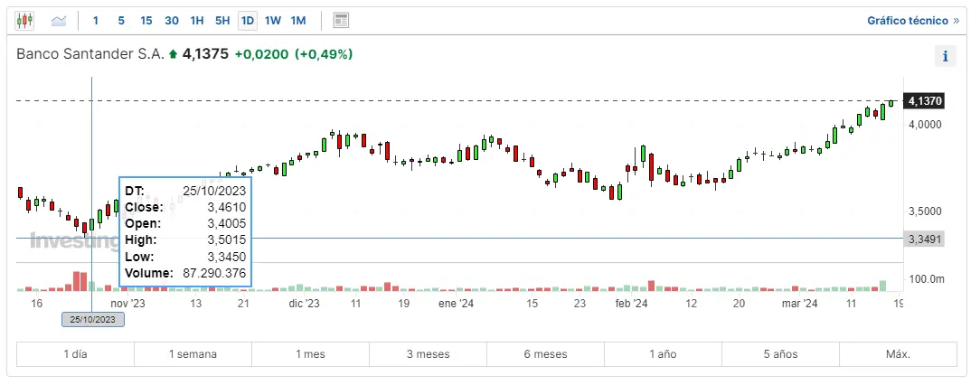Click the double chevron next to Gráfico técnico
This screenshot has height=385, width=980.
[956, 20]
